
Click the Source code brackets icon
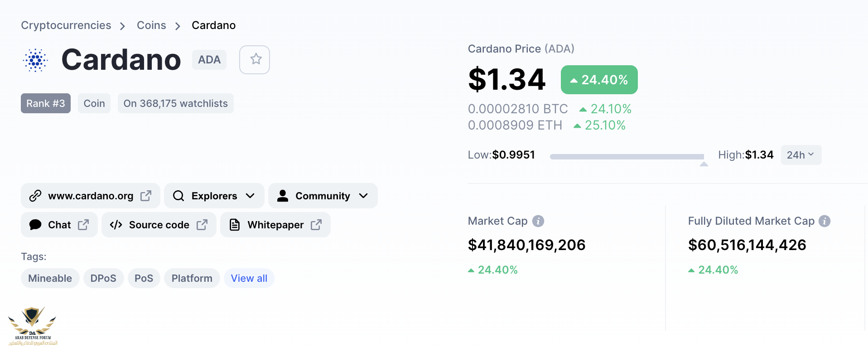116,225
